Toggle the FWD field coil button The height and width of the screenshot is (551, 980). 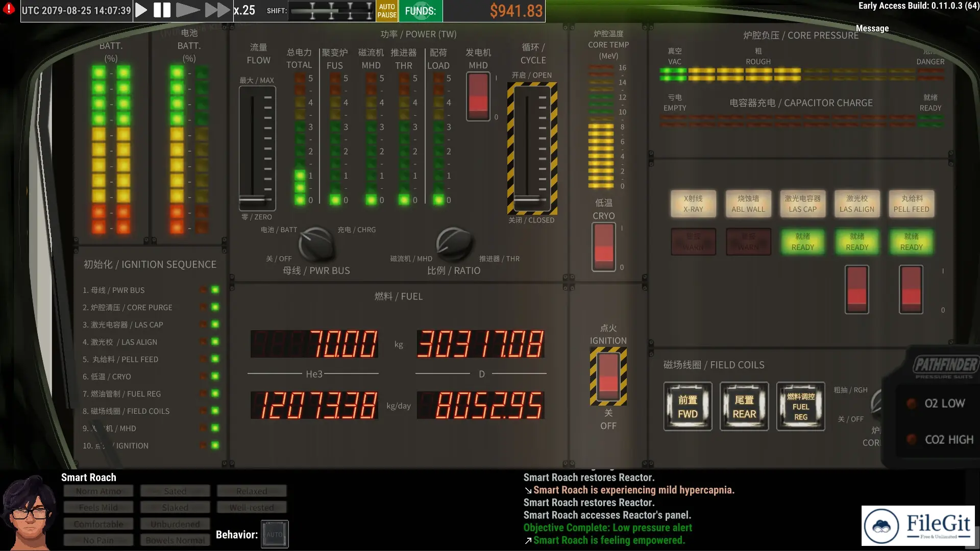pyautogui.click(x=688, y=407)
